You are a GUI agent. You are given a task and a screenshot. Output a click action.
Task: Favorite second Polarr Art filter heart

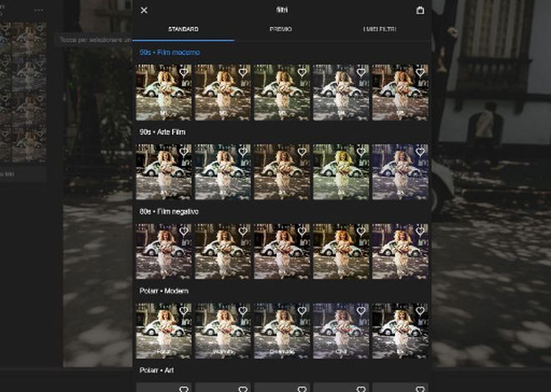243,389
